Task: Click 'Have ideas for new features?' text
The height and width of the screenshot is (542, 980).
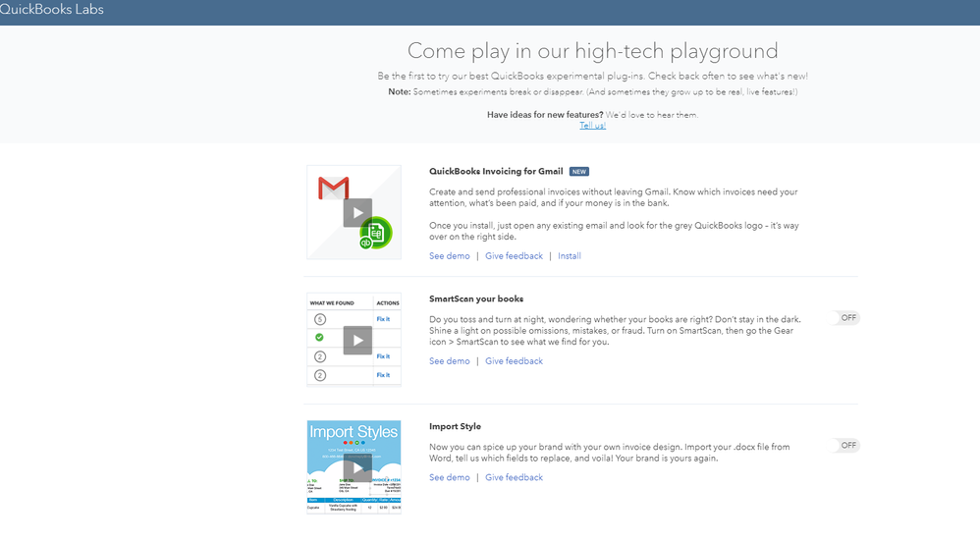Action: [x=545, y=115]
